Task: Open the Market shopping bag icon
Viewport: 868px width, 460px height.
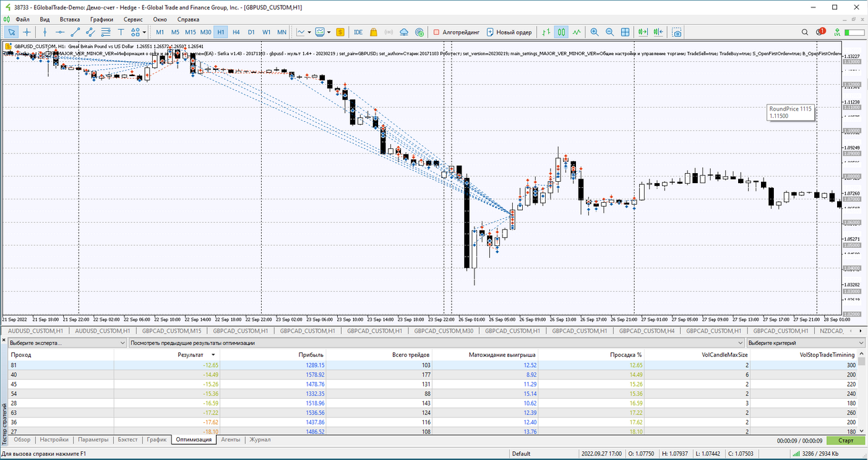Action: coord(373,32)
